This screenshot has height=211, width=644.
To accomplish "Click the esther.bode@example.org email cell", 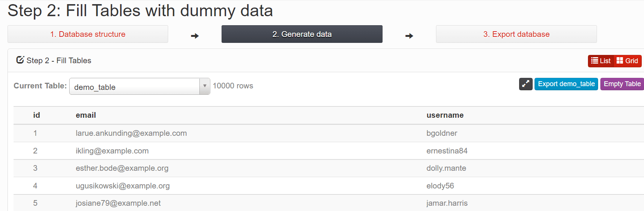I will 122,168.
